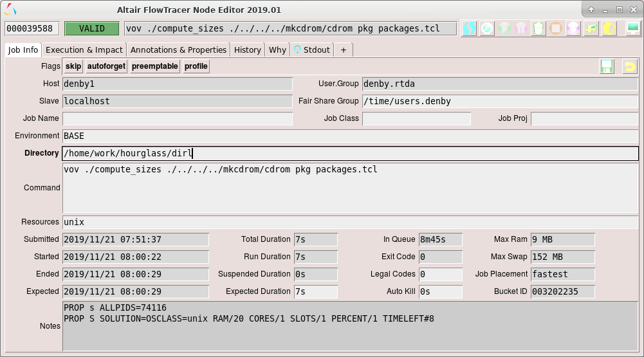The image size is (644, 357).
Task: Toggle the skip flag
Action: click(73, 66)
